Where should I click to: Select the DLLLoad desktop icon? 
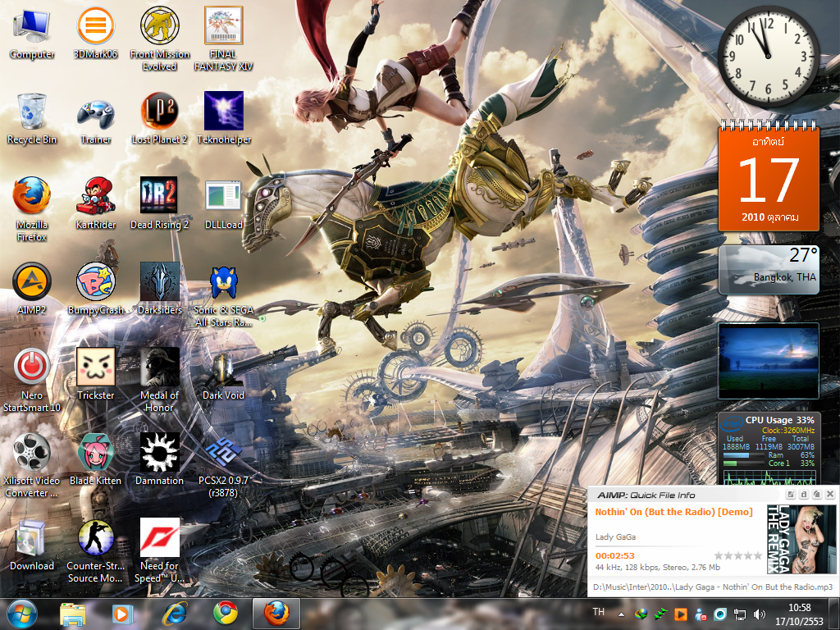pyautogui.click(x=223, y=203)
